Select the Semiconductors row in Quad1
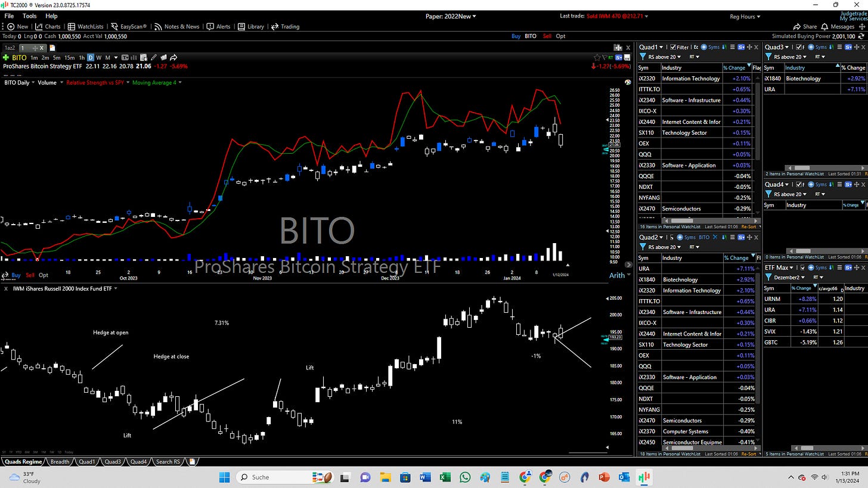 click(695, 209)
